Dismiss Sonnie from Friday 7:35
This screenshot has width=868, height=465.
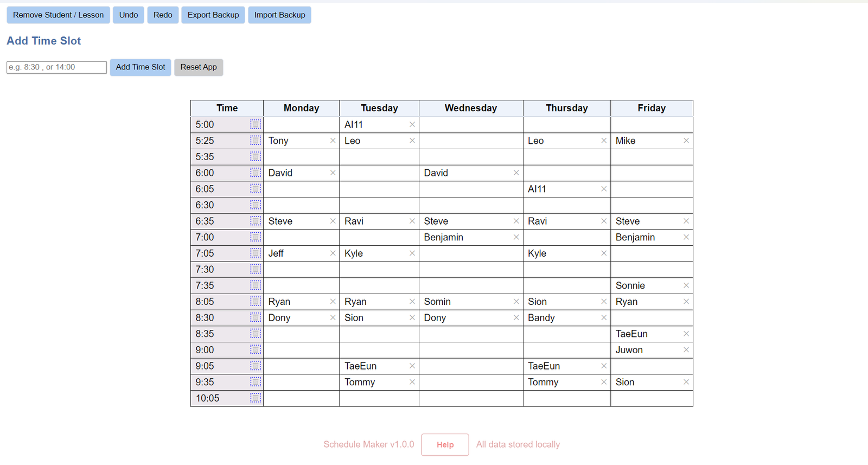(686, 285)
